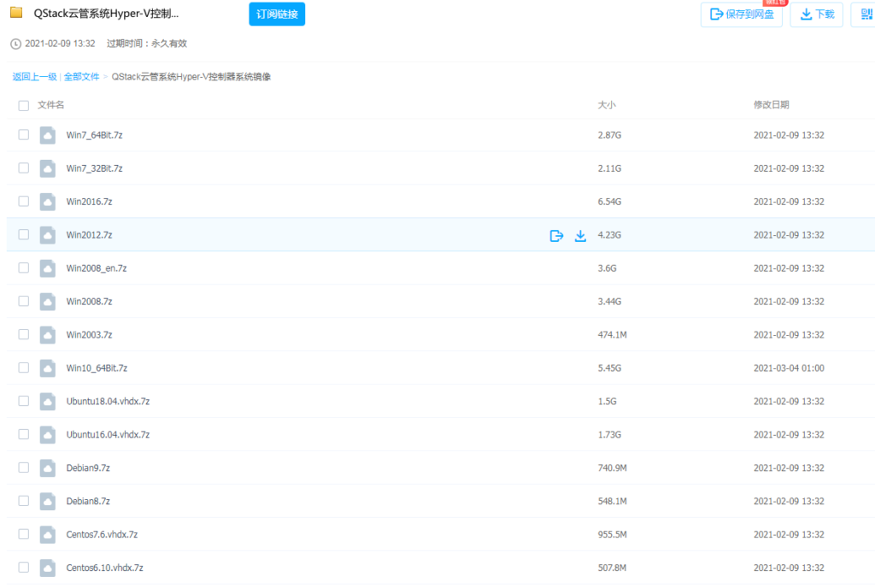Click the 6.54G size value

[x=609, y=202]
